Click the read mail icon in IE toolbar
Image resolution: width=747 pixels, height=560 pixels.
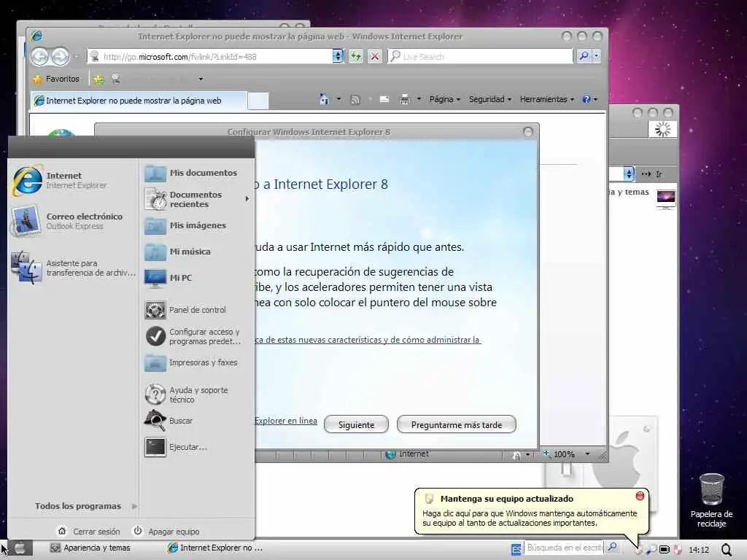tap(384, 99)
